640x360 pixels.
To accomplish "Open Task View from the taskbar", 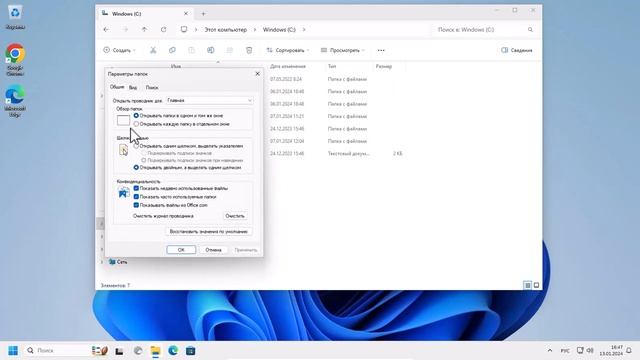I will pyautogui.click(x=119, y=351).
